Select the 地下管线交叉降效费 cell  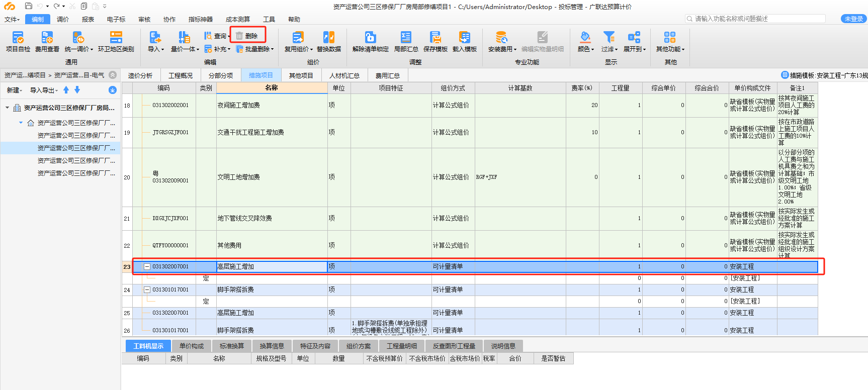tap(272, 219)
